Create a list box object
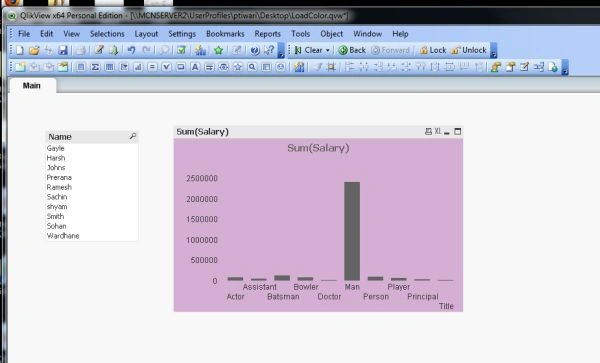600x363 pixels. pyautogui.click(x=80, y=67)
